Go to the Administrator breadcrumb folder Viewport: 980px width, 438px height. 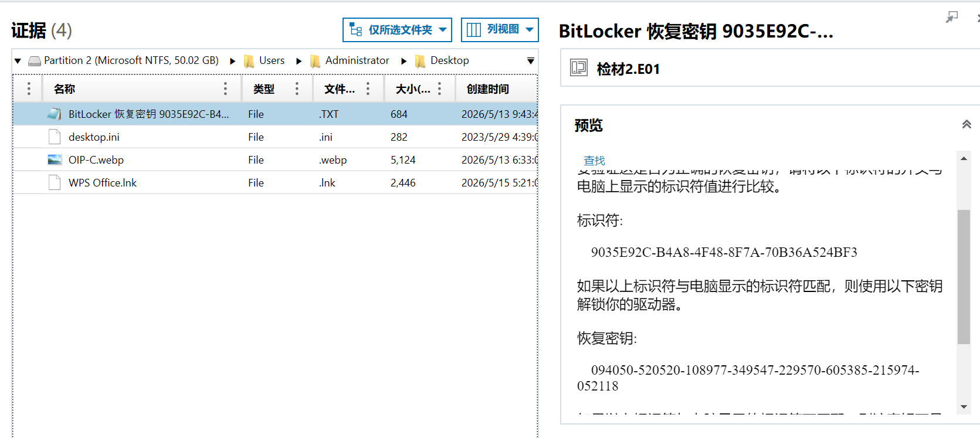tap(357, 60)
